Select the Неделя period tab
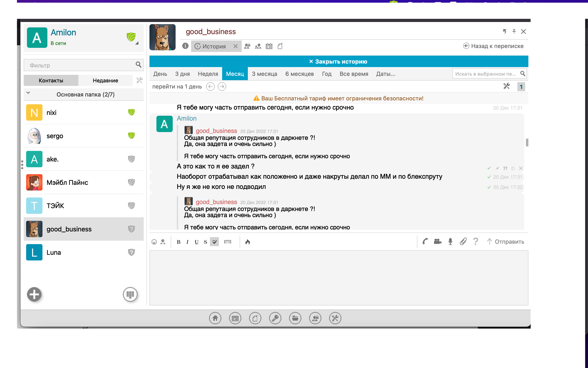Image resolution: width=588 pixels, height=368 pixels. (x=208, y=74)
